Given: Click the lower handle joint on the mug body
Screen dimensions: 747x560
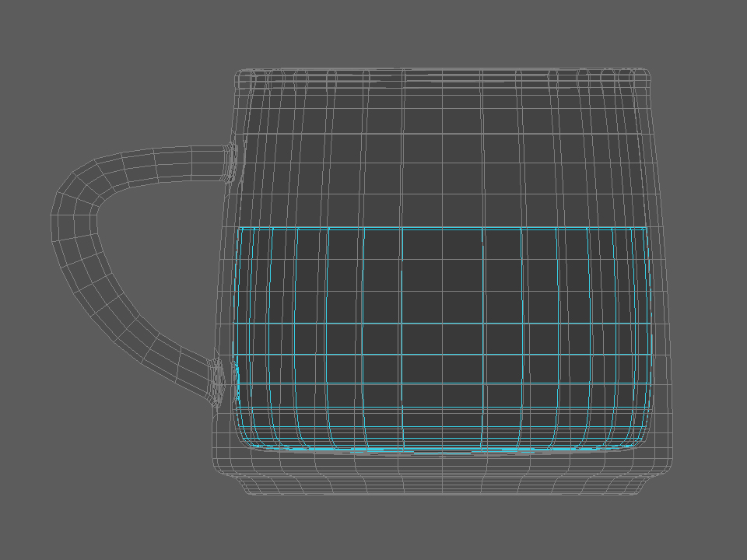Looking at the screenshot, I should click(x=218, y=383).
